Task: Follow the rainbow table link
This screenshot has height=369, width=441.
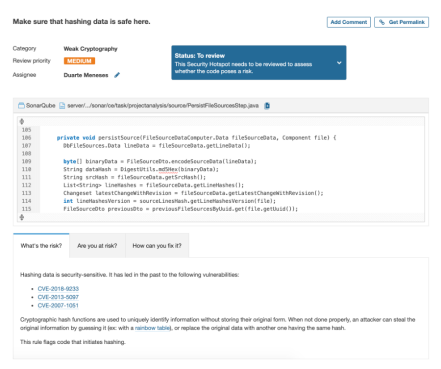Action: pyautogui.click(x=153, y=328)
